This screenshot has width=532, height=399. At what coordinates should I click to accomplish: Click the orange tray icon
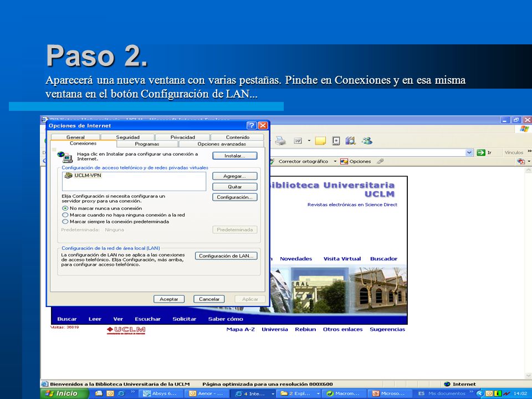tap(489, 393)
